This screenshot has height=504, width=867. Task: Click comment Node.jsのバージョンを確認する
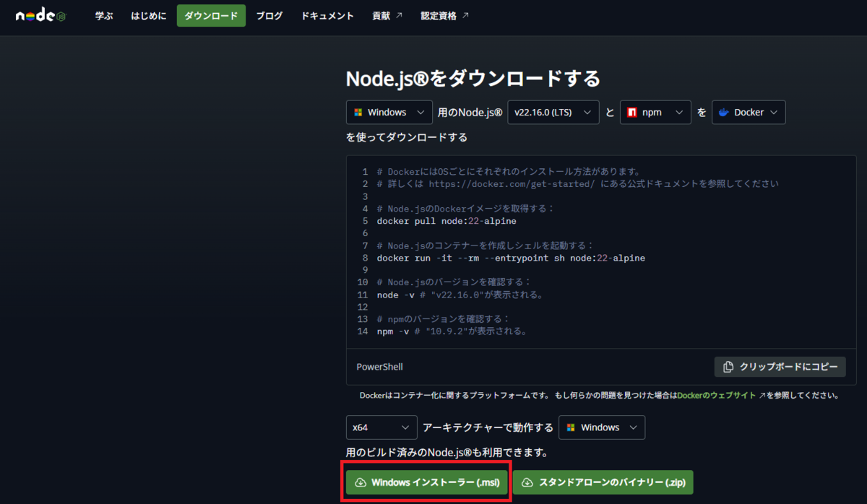[x=454, y=282]
